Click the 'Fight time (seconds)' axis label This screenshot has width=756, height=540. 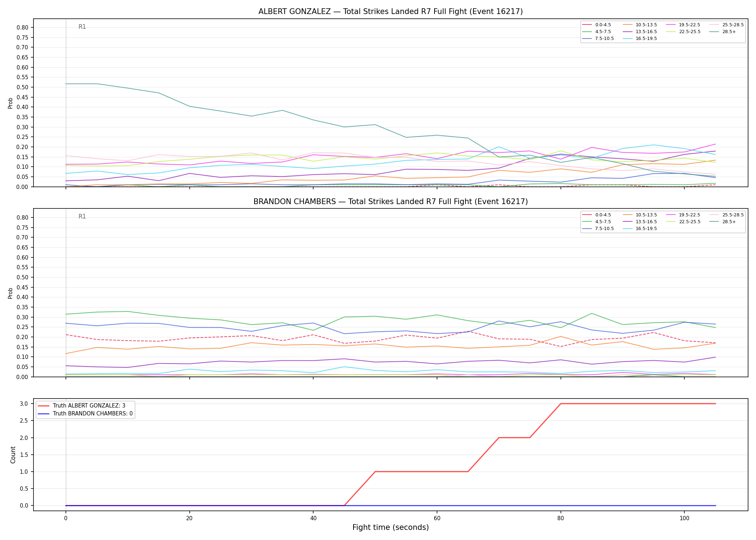tap(391, 528)
